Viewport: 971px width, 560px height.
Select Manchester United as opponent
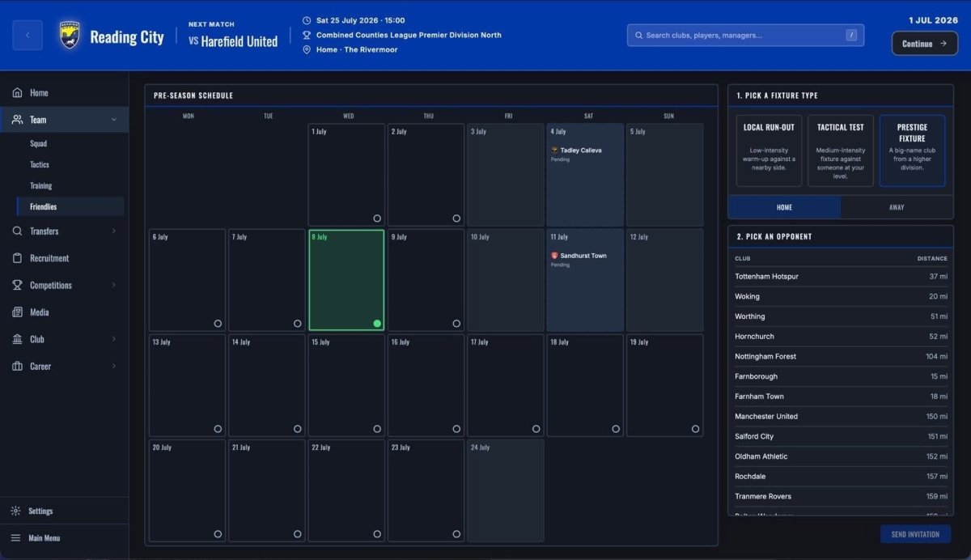click(x=841, y=417)
